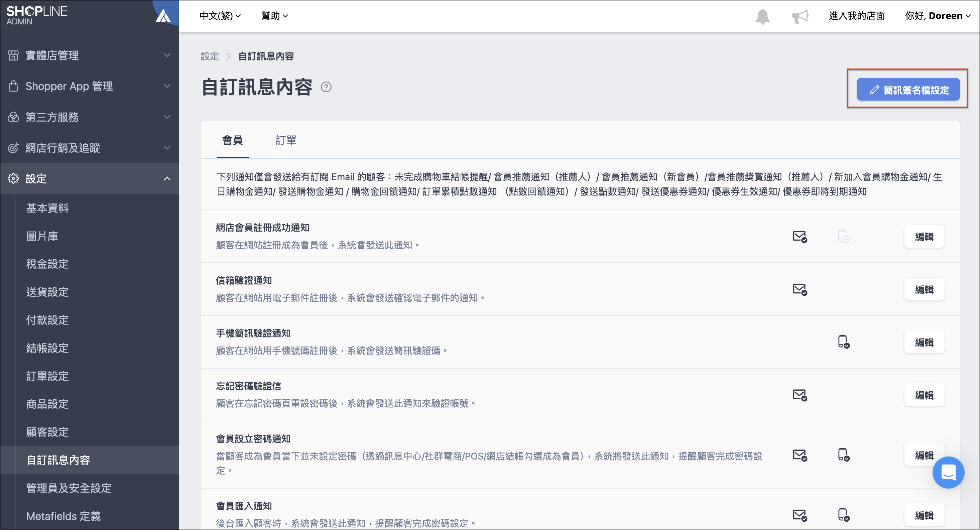Click SMS phone icon for 會員設立密碼通知
This screenshot has width=980, height=530.
(843, 455)
